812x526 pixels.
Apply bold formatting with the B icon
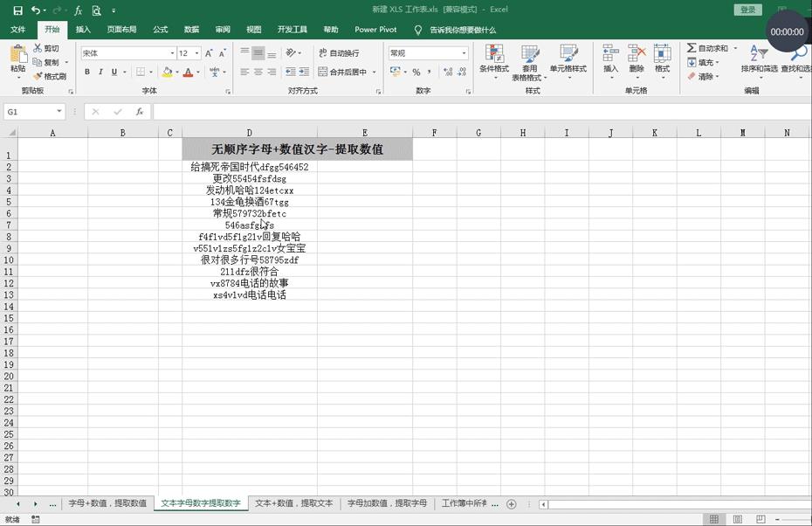tap(87, 72)
